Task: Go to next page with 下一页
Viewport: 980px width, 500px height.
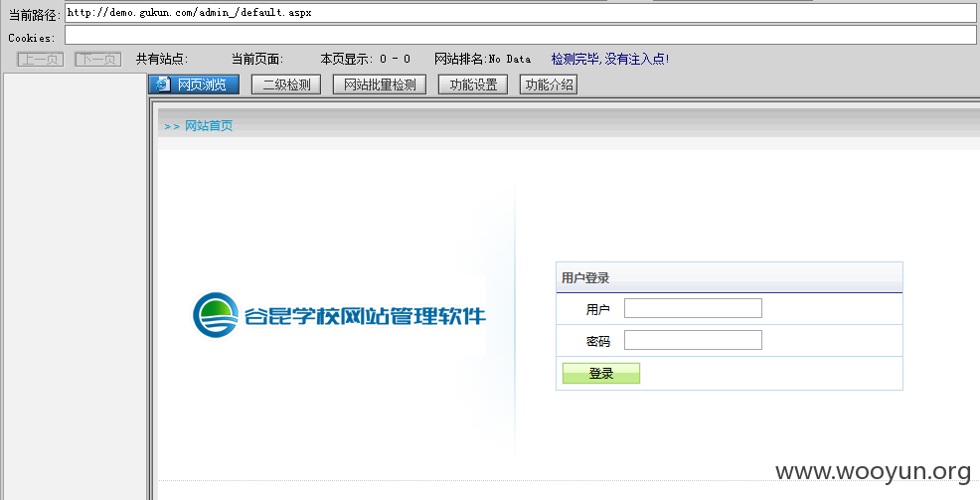Action: point(98,60)
